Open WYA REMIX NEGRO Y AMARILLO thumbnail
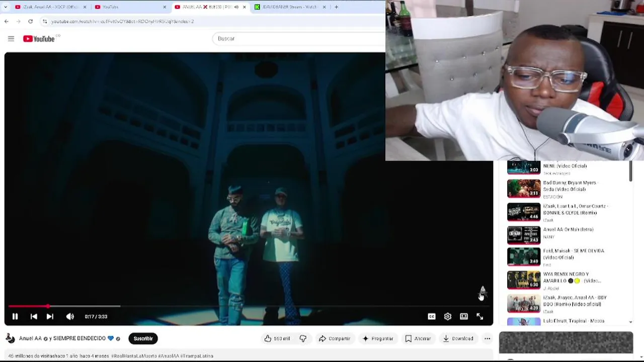 [x=524, y=280]
